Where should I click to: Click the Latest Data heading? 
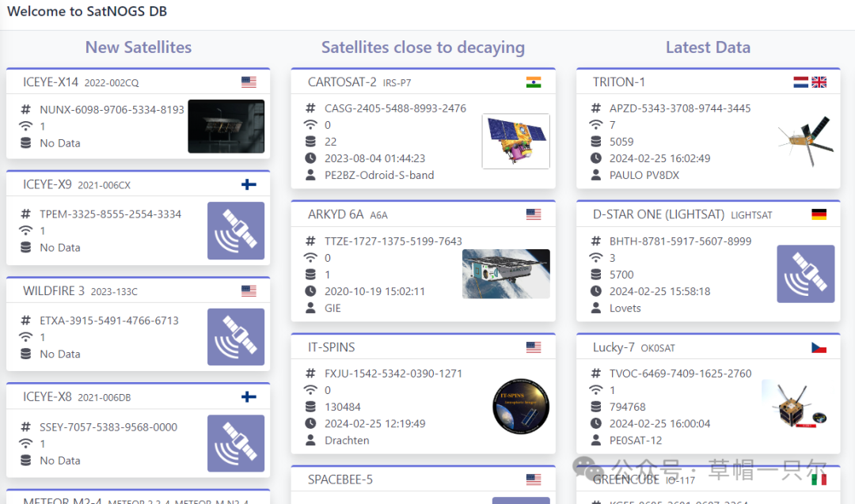tap(708, 47)
